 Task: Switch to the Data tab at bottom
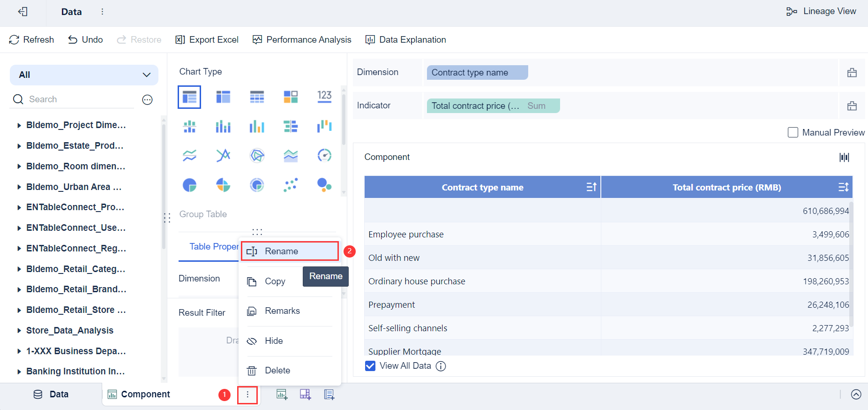click(51, 395)
